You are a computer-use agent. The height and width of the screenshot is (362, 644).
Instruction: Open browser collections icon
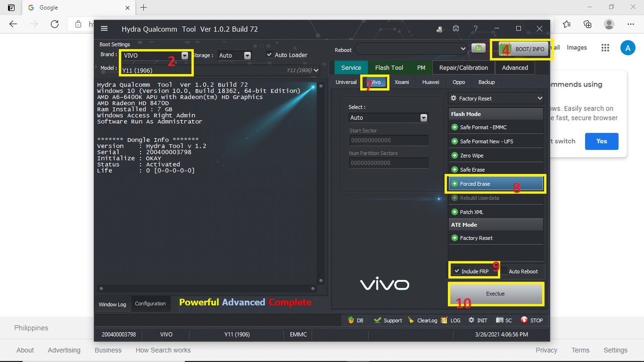click(x=587, y=24)
